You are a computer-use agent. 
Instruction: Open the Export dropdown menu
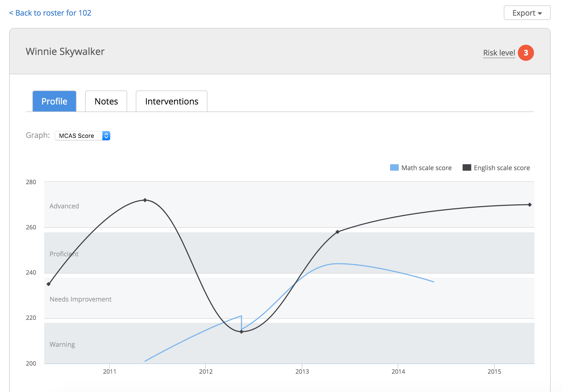[527, 13]
